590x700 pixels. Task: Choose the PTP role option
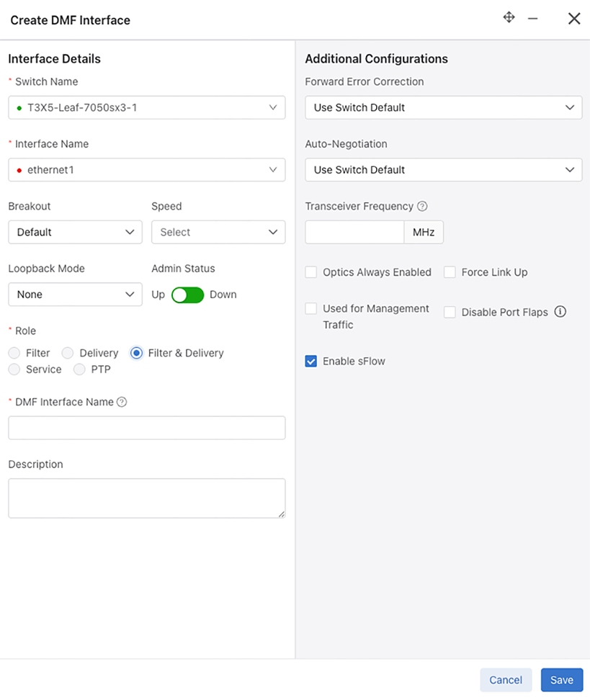[x=79, y=369]
